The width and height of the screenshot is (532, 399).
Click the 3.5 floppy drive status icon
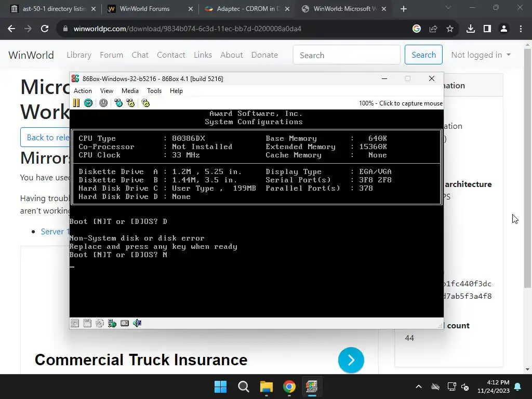pyautogui.click(x=87, y=323)
